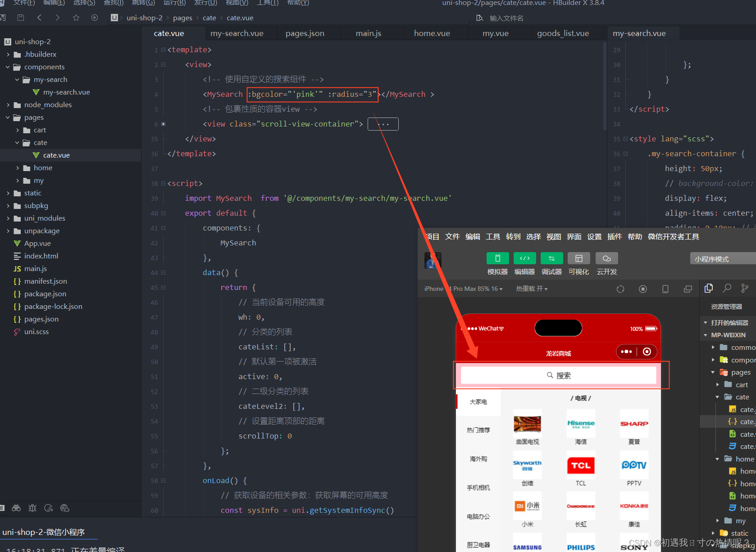Select 热门推荐 category in simulator

[478, 430]
